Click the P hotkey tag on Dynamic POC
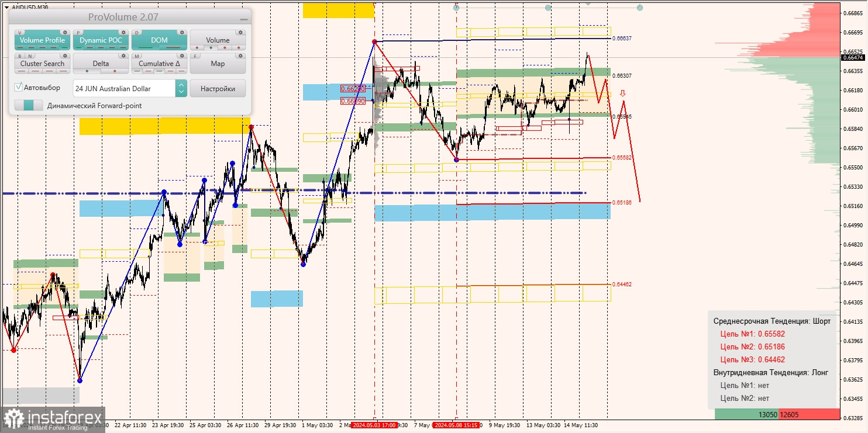Screen dimensions: 868x433 coord(78,33)
